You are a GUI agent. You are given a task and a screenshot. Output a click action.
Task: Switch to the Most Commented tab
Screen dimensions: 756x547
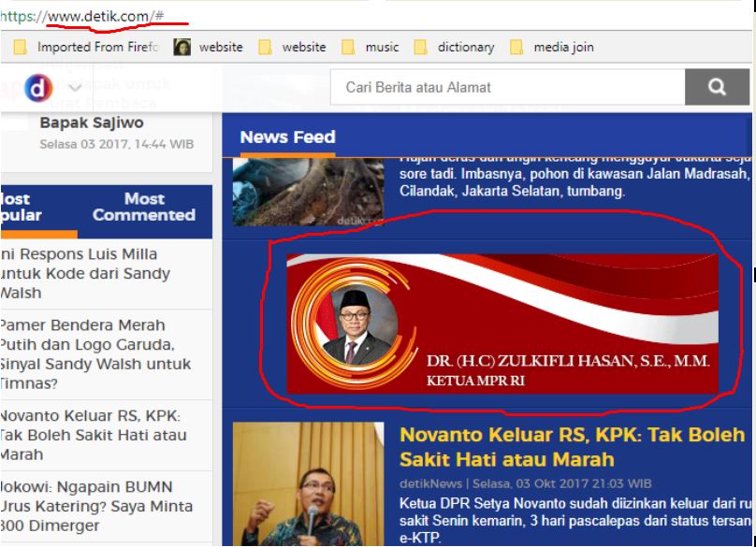144,208
